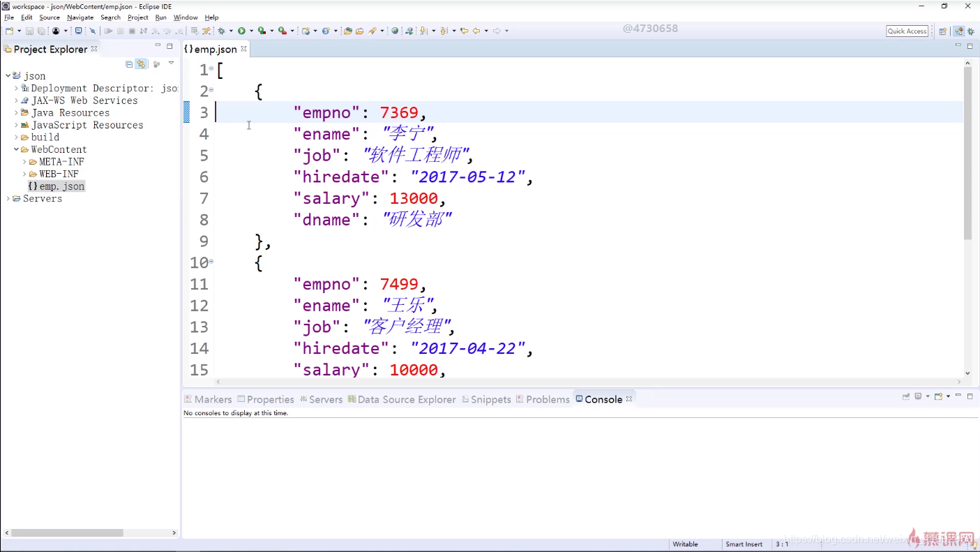Click the Open Perspective icon
The height and width of the screenshot is (552, 980).
[942, 31]
